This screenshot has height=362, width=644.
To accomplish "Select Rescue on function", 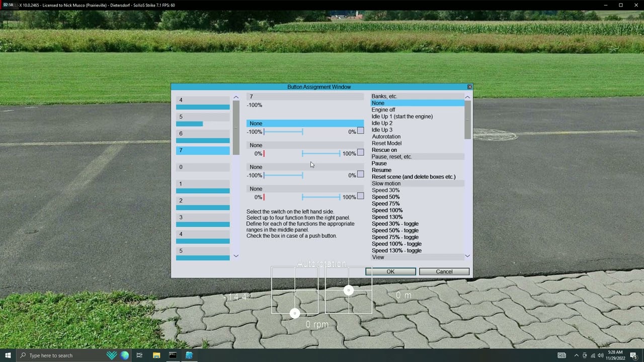I will pyautogui.click(x=384, y=150).
